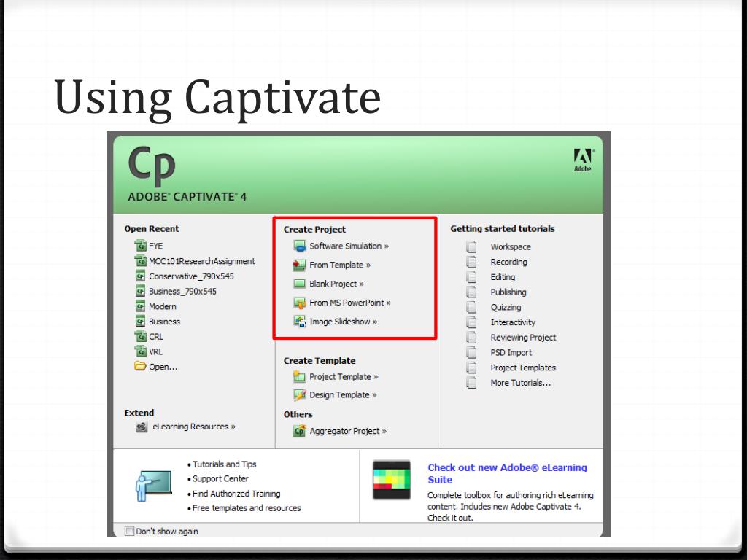Open recent file VRL
Screen dimensions: 747x560
pyautogui.click(x=156, y=352)
